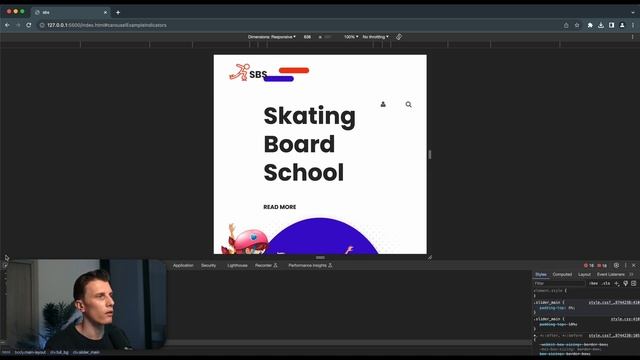This screenshot has height=360, width=640.
Task: Click the red and blue hamburger menu bars
Action: [287, 74]
